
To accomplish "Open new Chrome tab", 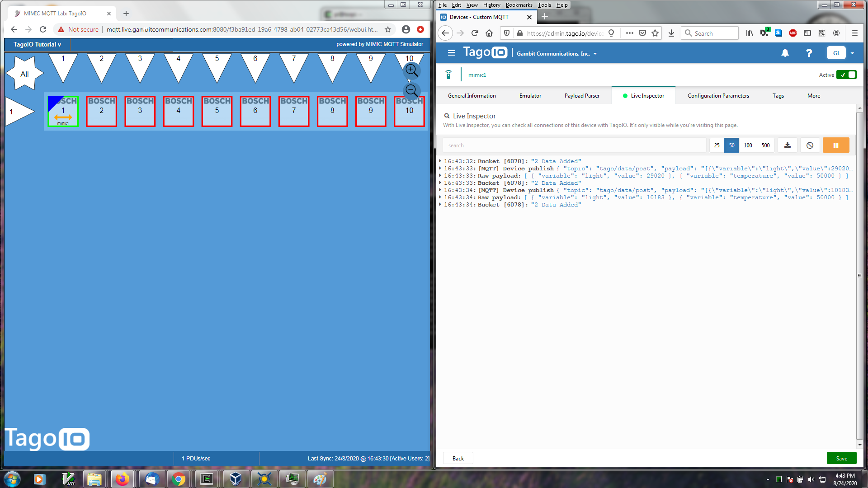I will click(x=126, y=14).
